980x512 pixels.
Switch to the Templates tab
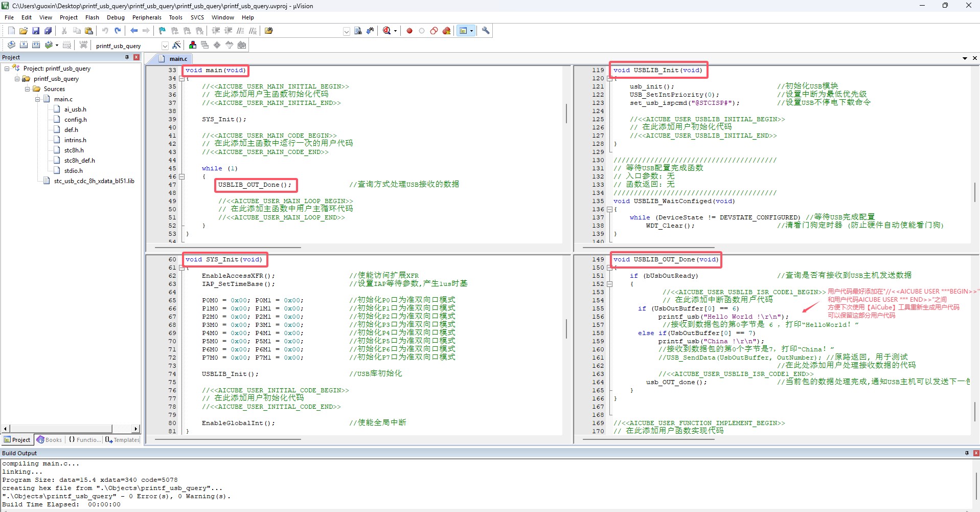[x=122, y=440]
